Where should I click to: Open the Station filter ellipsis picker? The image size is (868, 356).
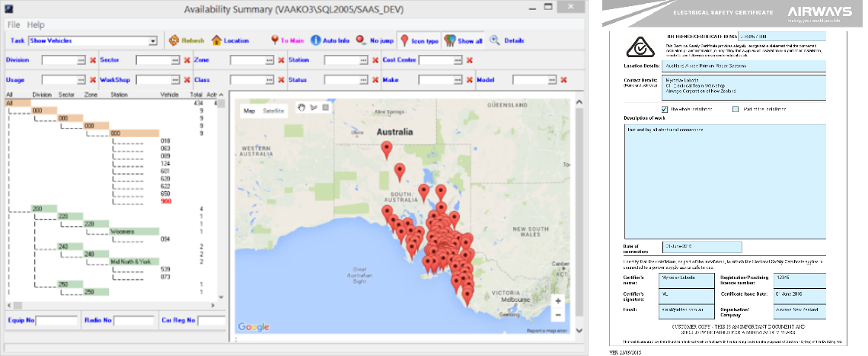pyautogui.click(x=363, y=60)
